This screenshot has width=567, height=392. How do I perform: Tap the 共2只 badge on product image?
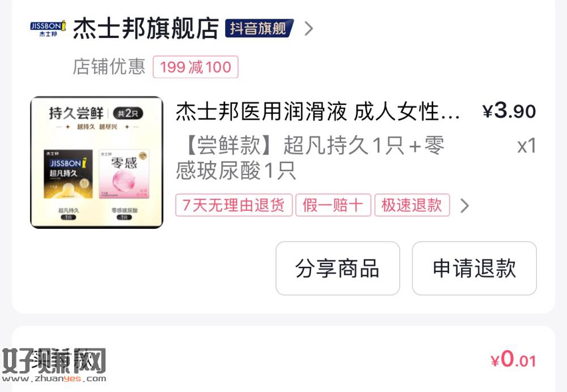click(x=128, y=113)
